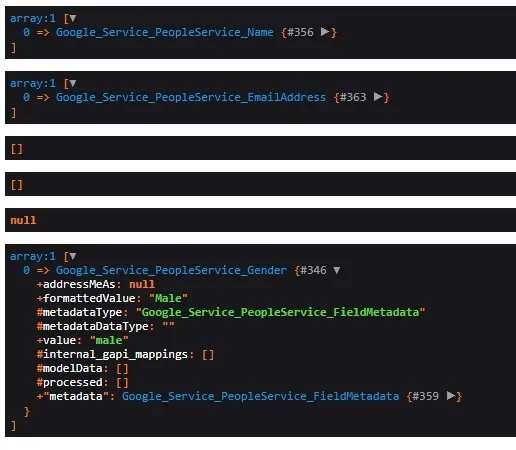Click the addressMeAs property name
This screenshot has height=450, width=516.
click(79, 284)
